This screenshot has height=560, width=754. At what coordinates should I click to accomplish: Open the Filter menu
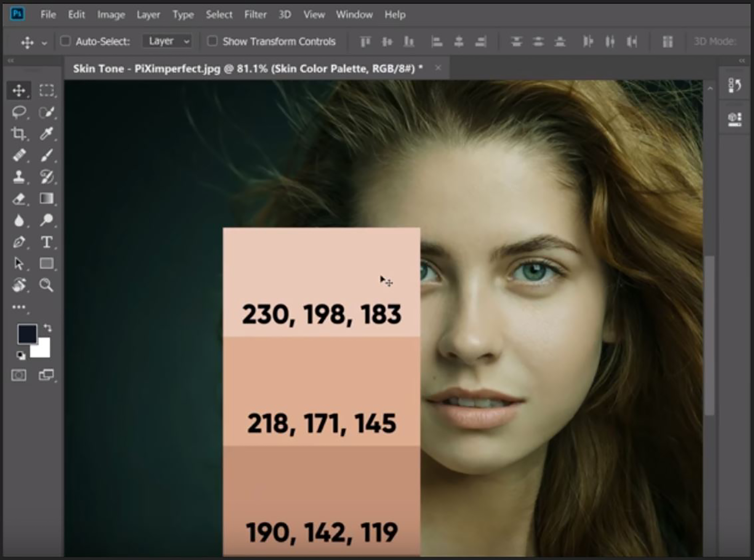coord(255,15)
